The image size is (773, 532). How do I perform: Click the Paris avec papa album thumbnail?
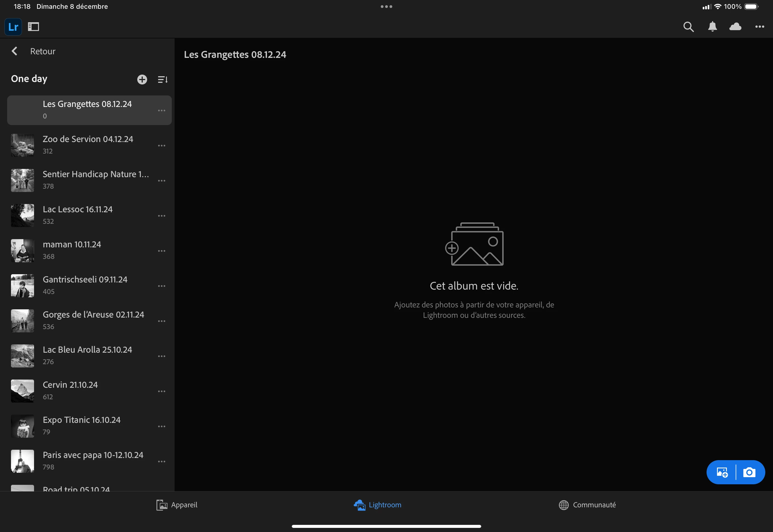coord(22,461)
